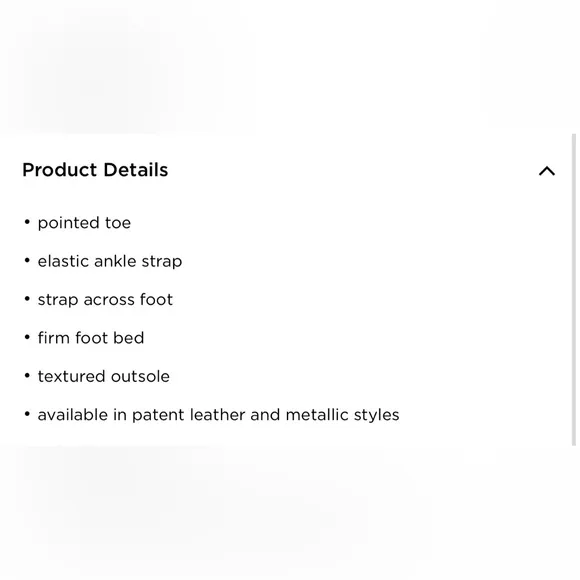
Task: Click the Product Details heading
Action: point(95,170)
